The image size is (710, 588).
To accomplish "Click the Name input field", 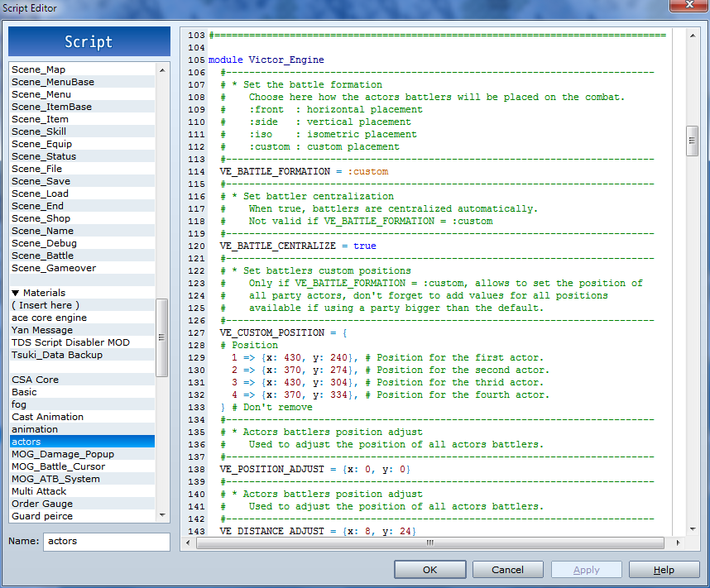I will pyautogui.click(x=106, y=542).
